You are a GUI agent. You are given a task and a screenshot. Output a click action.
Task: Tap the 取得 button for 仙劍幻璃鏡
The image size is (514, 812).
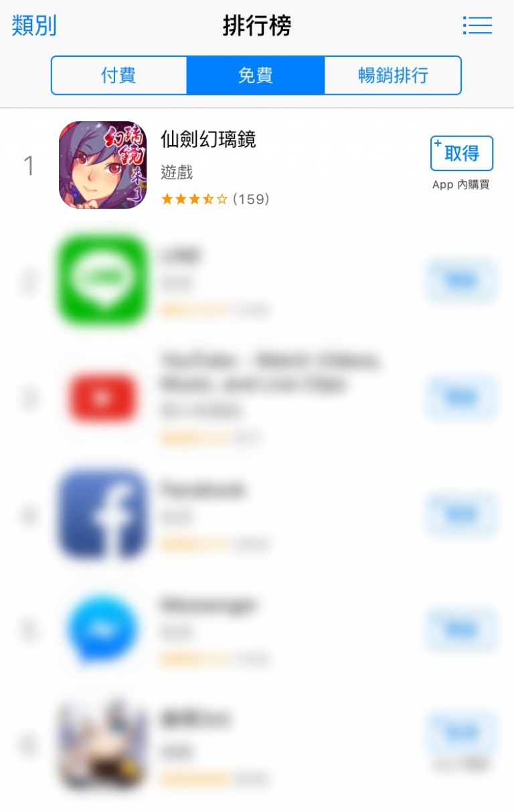click(x=462, y=154)
